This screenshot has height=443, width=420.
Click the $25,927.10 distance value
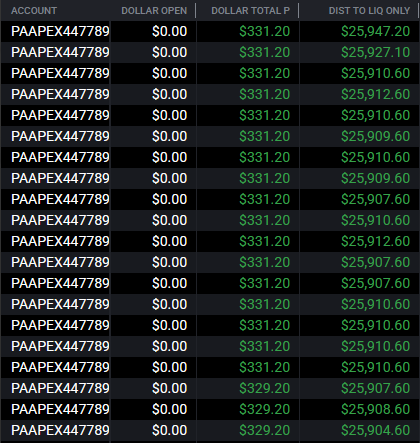click(375, 52)
